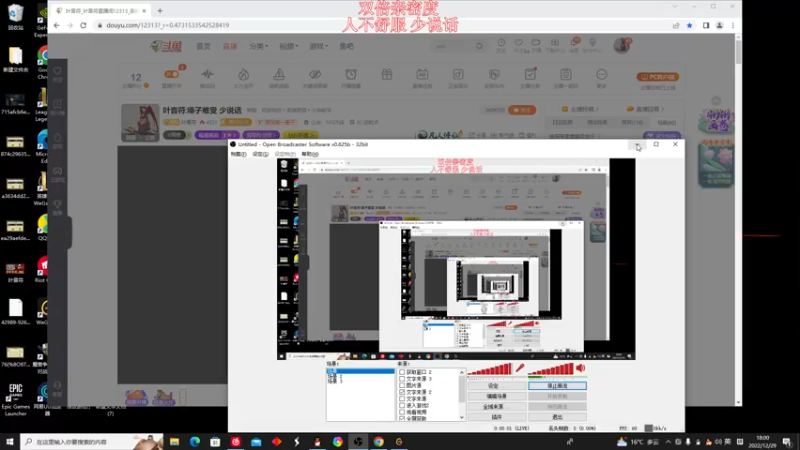Expand the 分类 dropdown in Douyu navigation
The height and width of the screenshot is (450, 800).
(x=258, y=46)
